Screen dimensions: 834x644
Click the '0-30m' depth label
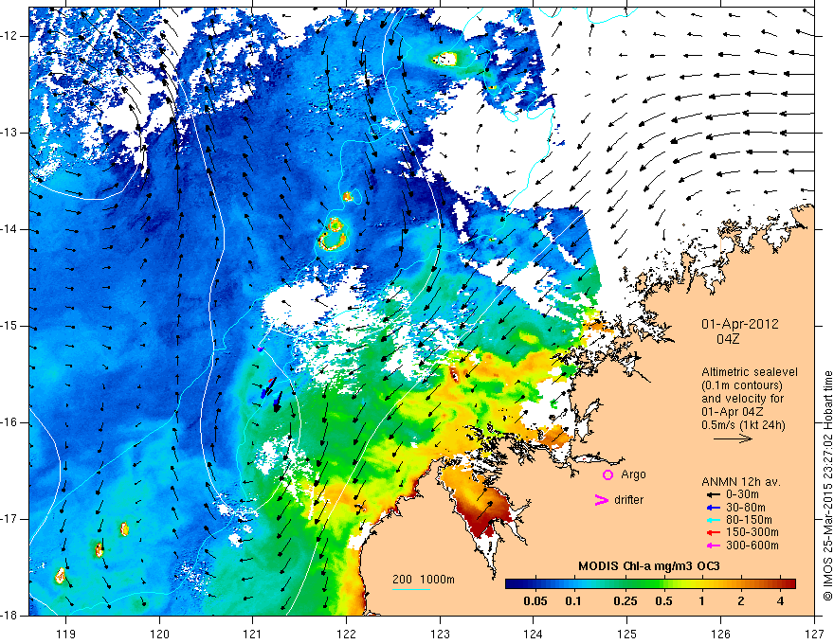(742, 494)
